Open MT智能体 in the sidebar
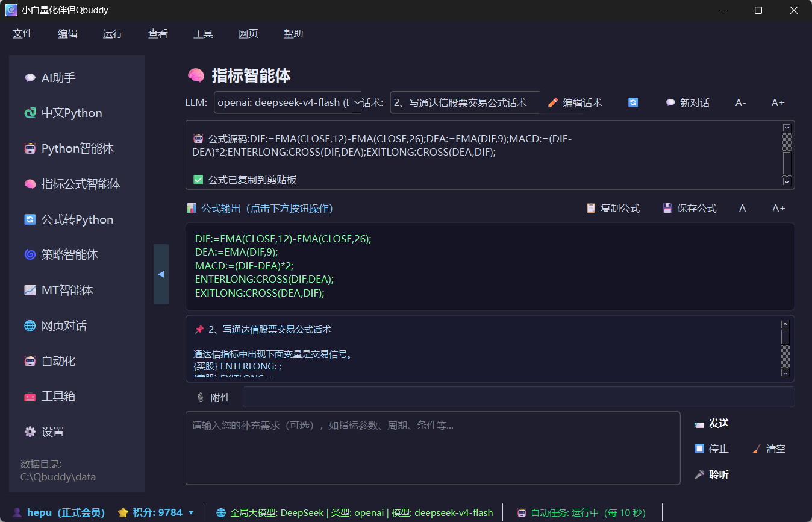812x522 pixels. pos(77,291)
